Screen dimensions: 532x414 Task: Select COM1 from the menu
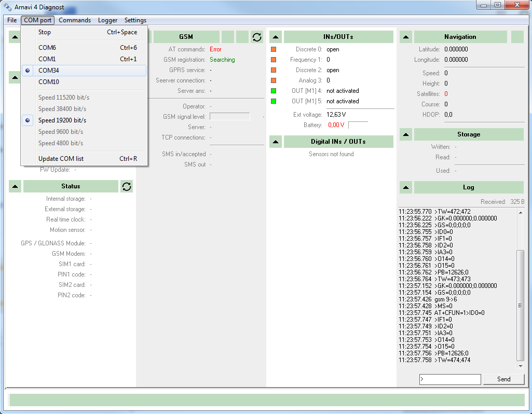click(84, 59)
